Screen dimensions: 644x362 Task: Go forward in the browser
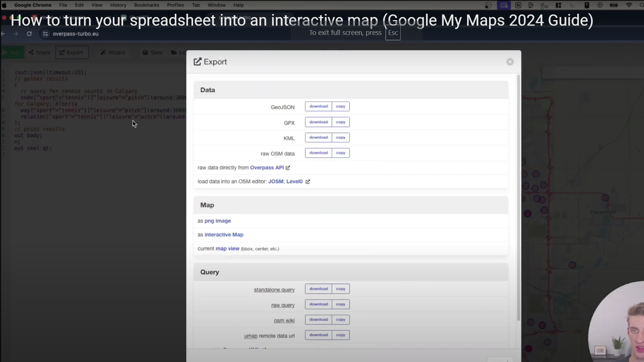[16, 34]
